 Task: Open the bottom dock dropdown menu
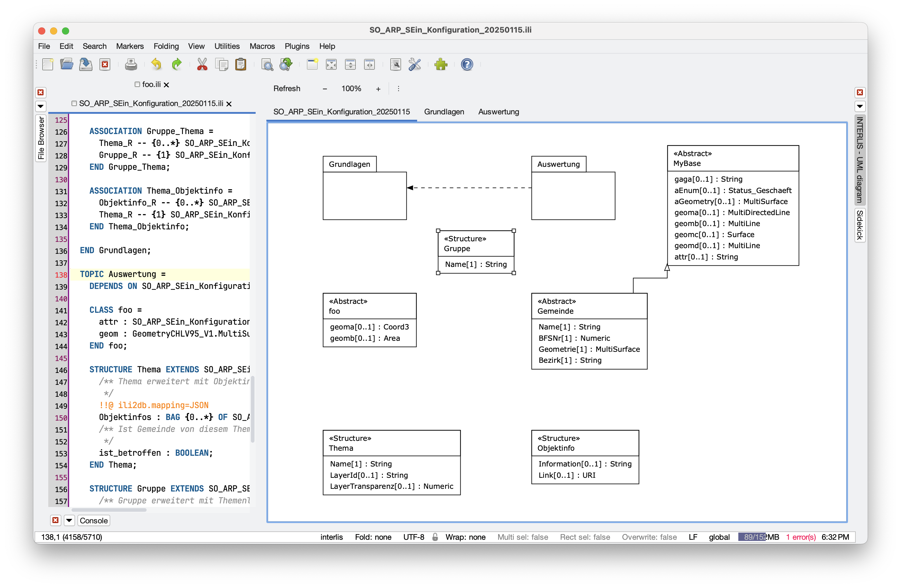pyautogui.click(x=69, y=520)
